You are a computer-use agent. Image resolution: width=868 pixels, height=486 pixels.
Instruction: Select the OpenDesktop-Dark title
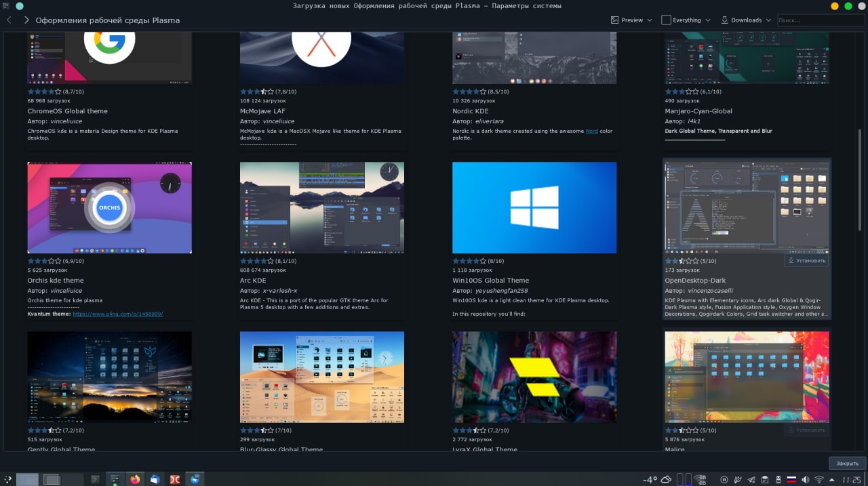695,280
